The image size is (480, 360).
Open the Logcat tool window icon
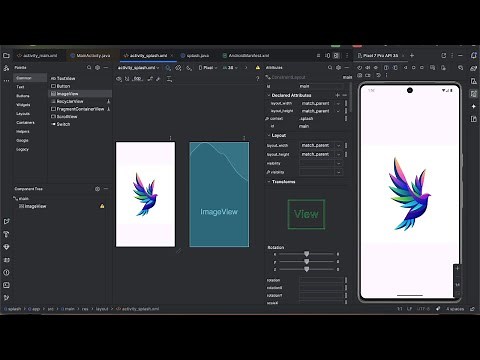(6, 260)
